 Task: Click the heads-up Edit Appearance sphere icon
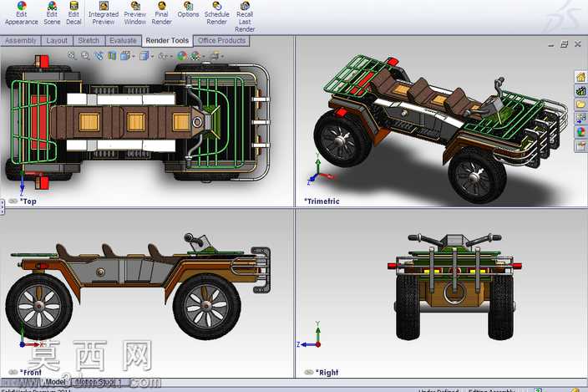(182, 56)
